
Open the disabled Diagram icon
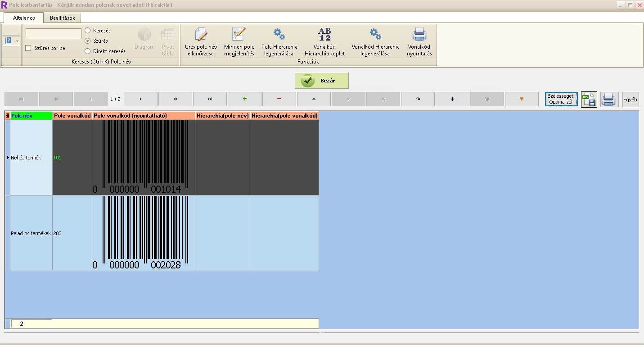(x=144, y=34)
